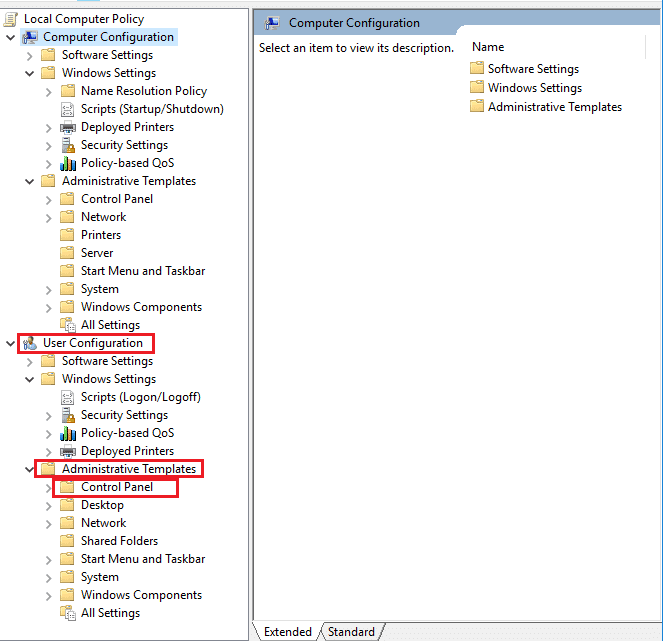The height and width of the screenshot is (641, 663).
Task: Collapse Administrative Templates under Computer Configuration
Action: 30,182
